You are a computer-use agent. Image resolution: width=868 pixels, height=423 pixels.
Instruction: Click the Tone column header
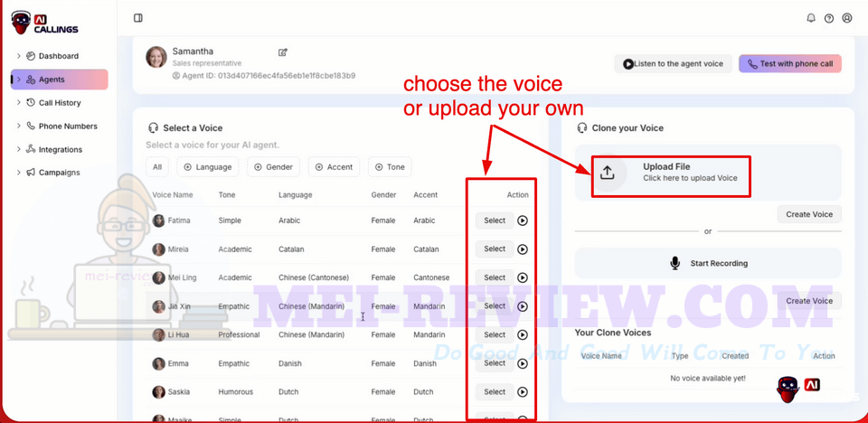coord(227,195)
